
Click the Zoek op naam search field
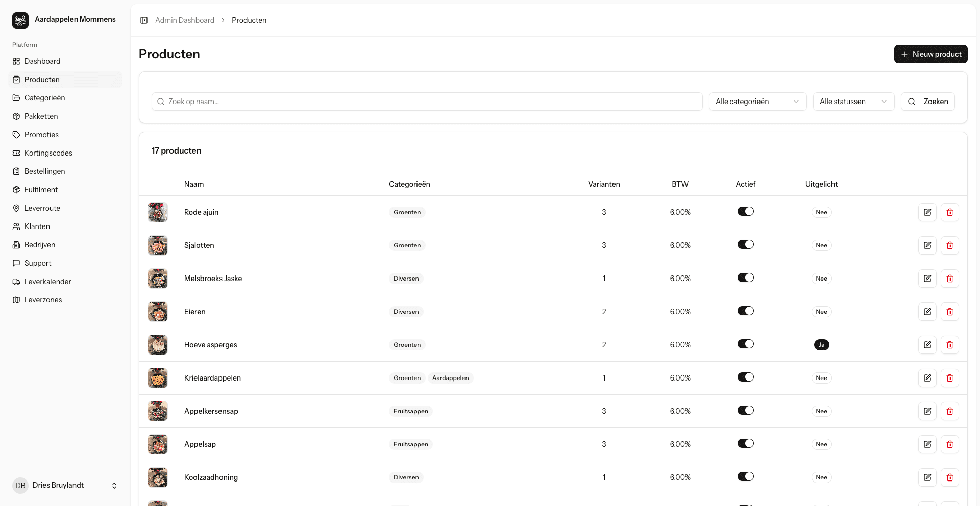(x=427, y=102)
